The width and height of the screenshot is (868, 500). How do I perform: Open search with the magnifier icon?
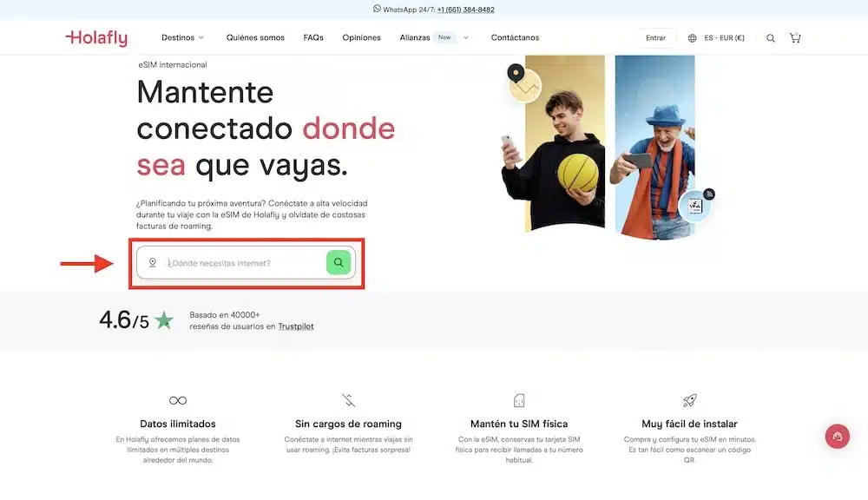pyautogui.click(x=770, y=37)
